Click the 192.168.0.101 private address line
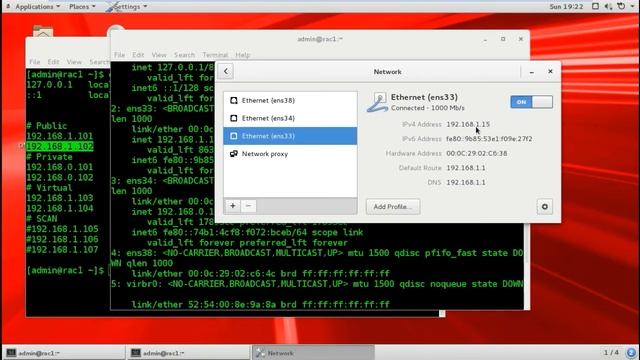 (60, 167)
